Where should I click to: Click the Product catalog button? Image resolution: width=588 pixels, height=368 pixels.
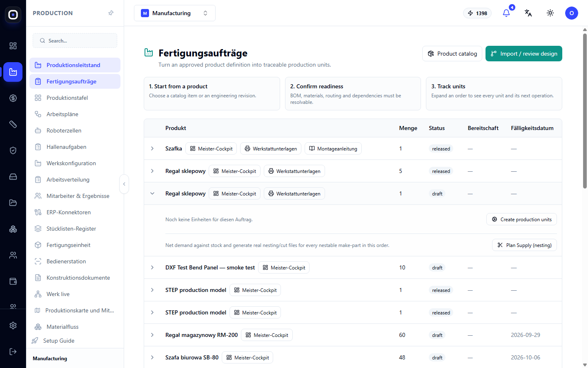click(x=452, y=54)
